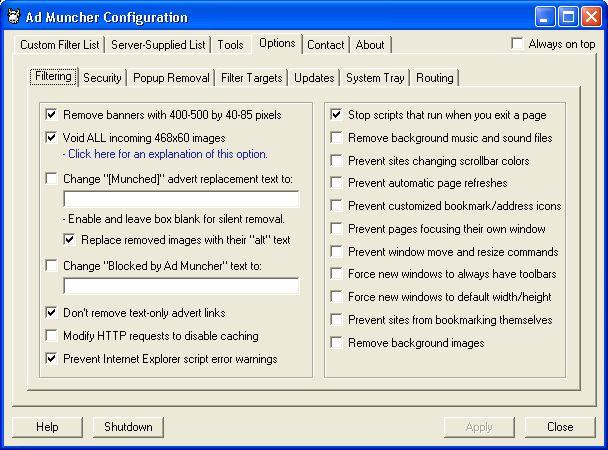The image size is (608, 450).
Task: Uncheck Stop scripts that run on page exit
Action: (x=336, y=114)
